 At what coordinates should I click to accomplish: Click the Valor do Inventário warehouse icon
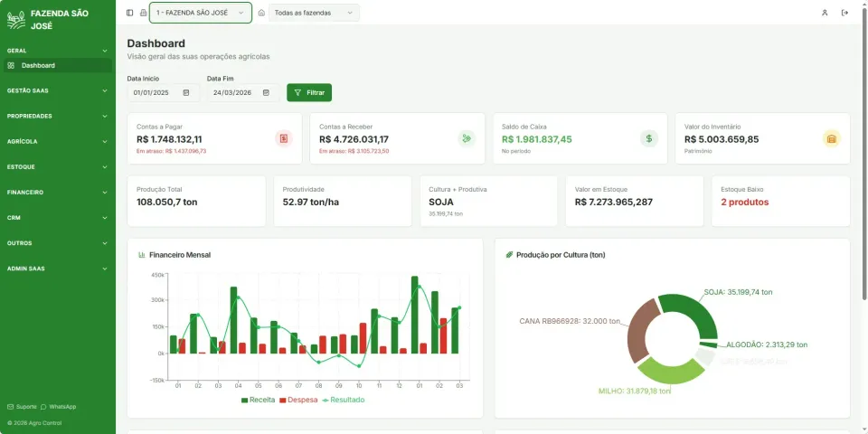click(832, 139)
